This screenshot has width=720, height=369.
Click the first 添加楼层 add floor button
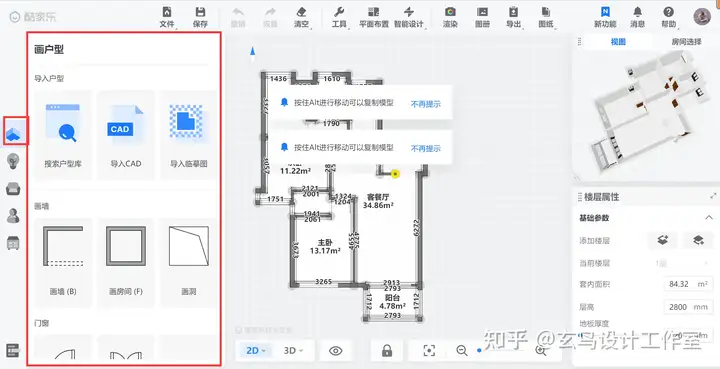click(662, 240)
